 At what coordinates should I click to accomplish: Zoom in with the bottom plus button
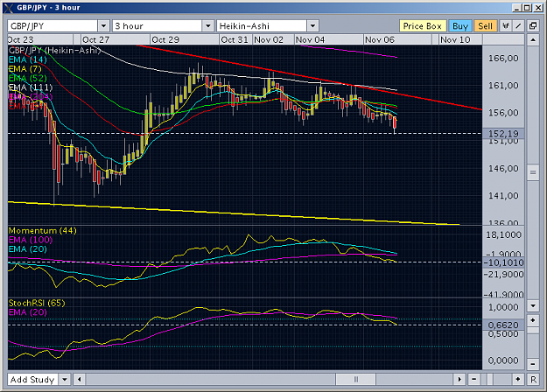point(518,379)
